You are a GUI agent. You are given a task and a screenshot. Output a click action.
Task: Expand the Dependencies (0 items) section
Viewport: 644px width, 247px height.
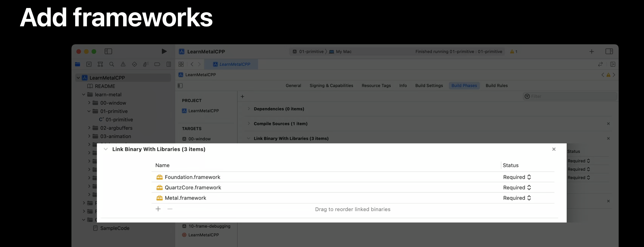tap(249, 109)
